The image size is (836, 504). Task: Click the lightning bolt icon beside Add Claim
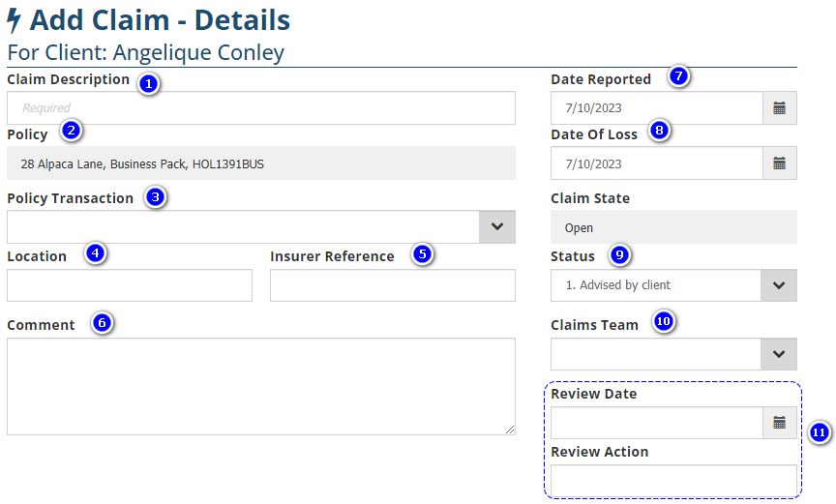point(15,19)
